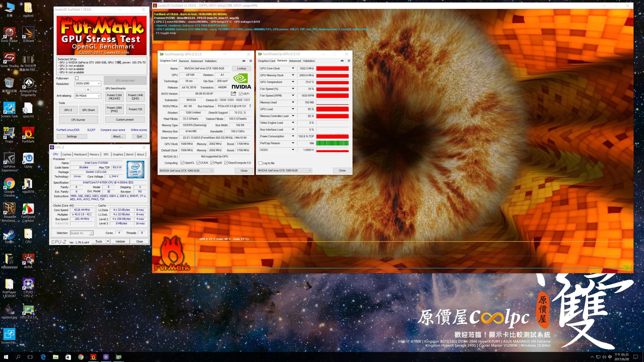644x362 pixels.
Task: Launch GPU Shark from FurMark tools
Action: 89,110
